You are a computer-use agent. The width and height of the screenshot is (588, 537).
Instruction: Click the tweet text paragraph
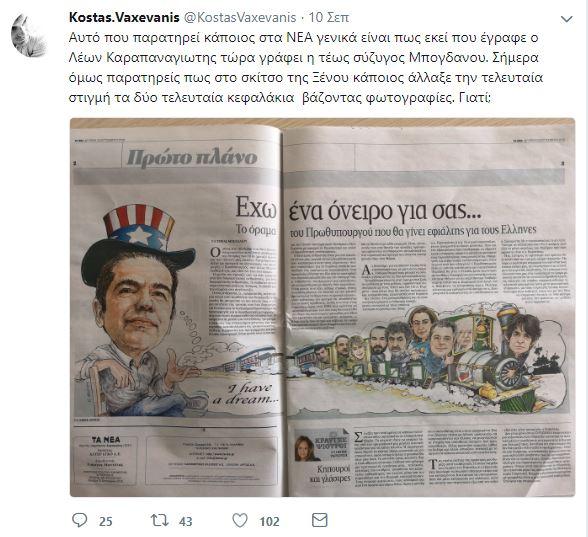coord(306,68)
